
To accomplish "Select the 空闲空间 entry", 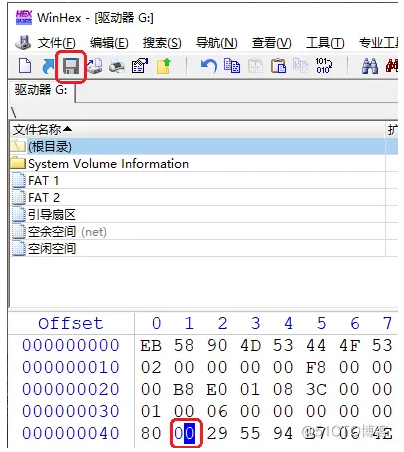I will tap(52, 249).
